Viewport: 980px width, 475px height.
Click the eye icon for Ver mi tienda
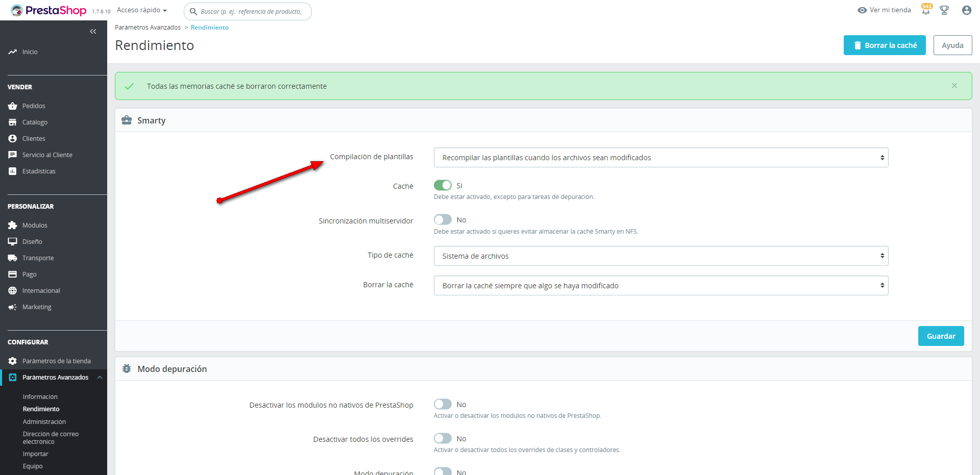click(862, 10)
